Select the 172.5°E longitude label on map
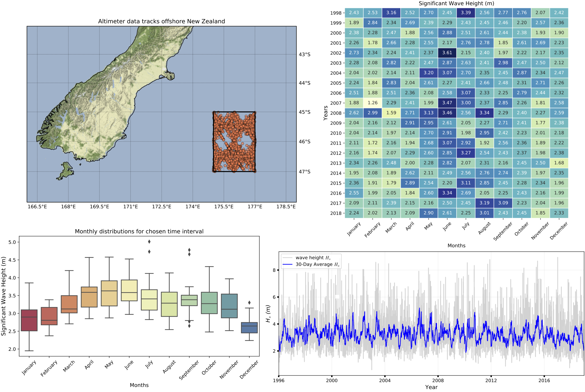 pos(162,207)
